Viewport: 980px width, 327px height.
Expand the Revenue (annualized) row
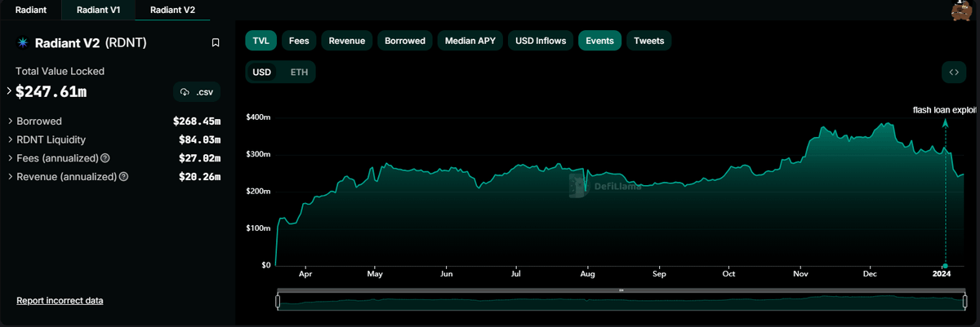pos(11,176)
